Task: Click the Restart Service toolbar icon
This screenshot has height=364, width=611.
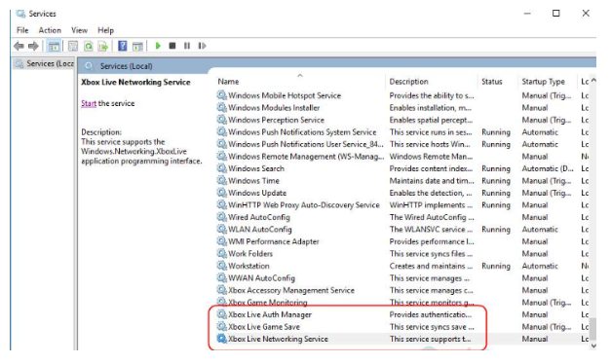Action: pos(202,46)
